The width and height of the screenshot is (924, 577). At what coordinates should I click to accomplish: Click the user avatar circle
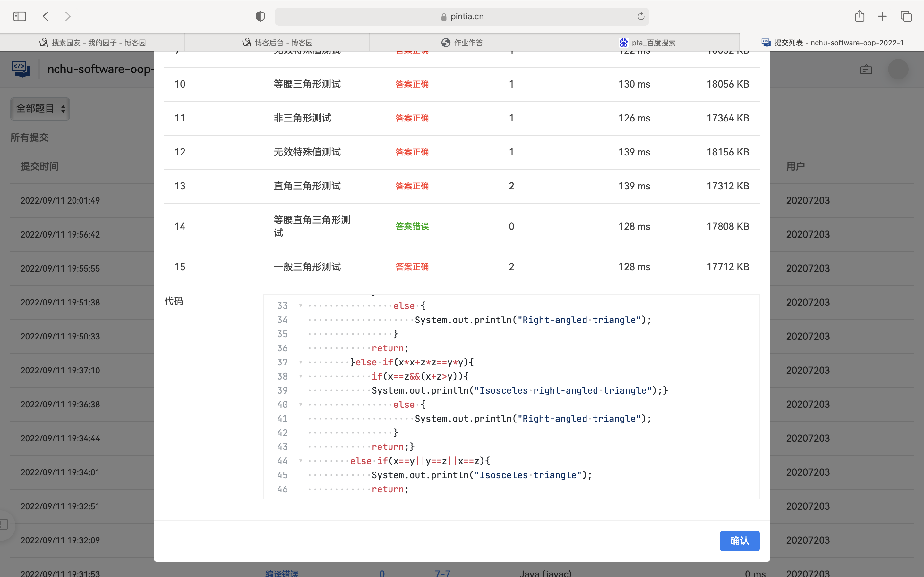point(898,70)
